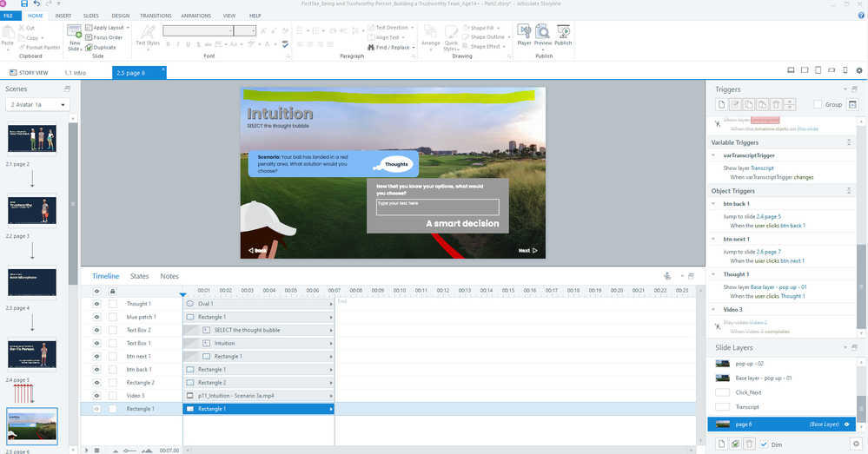
Task: Open the scene dropdown '2 Avatar 1a'
Action: point(36,105)
